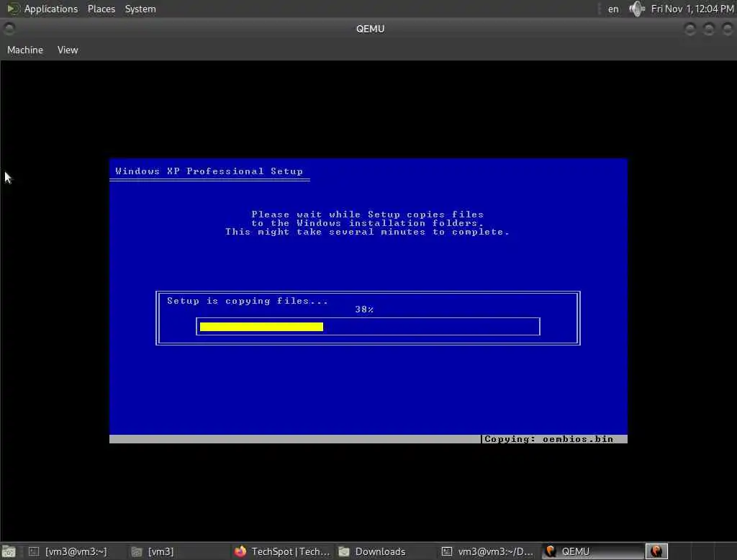Screen dimensions: 737x560
Task: Click 'Setup is copying files...' text
Action: click(x=248, y=301)
